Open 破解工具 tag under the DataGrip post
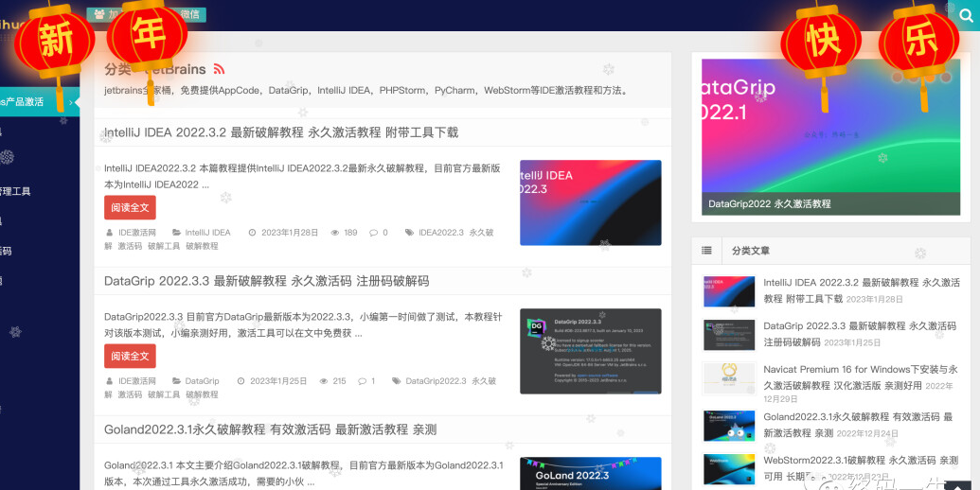 point(164,394)
